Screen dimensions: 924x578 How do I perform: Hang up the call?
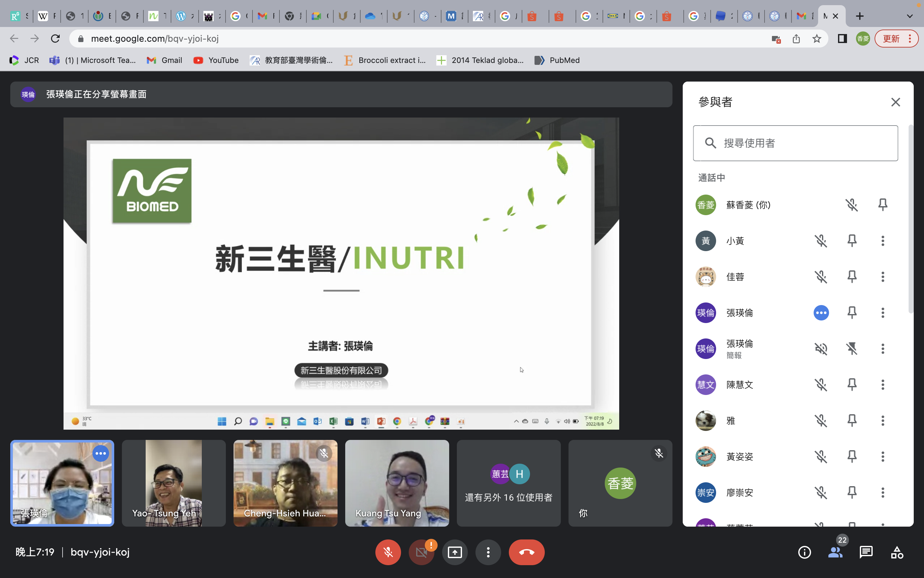(526, 552)
